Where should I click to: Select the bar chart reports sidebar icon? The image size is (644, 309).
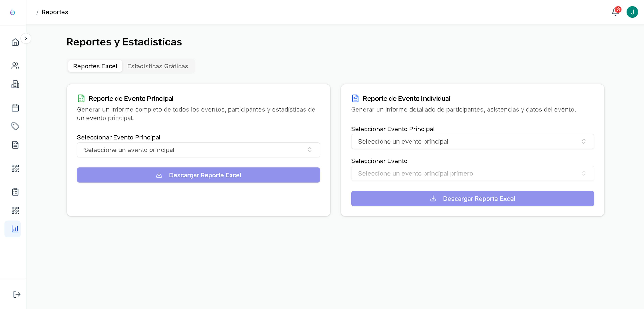(15, 229)
